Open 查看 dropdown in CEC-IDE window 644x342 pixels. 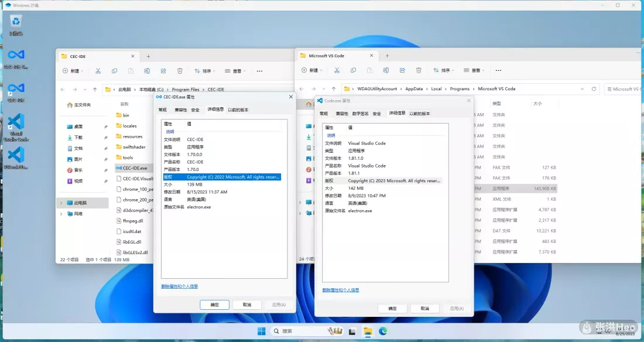point(235,71)
